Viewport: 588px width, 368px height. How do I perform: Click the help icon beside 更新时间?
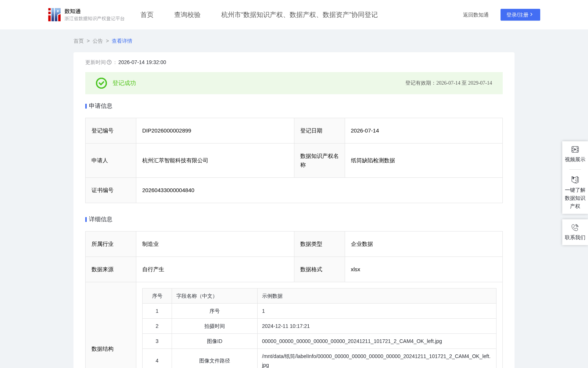pyautogui.click(x=109, y=62)
